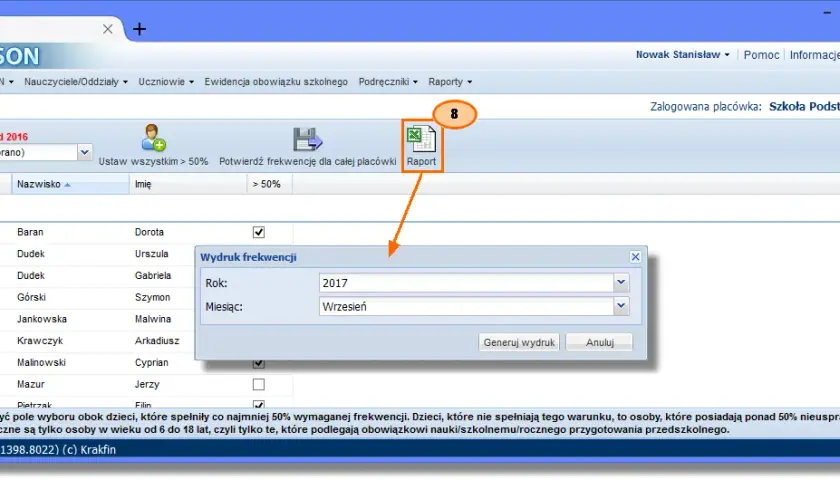840x480 pixels.
Task: Expand the Rok dropdown arrow
Action: coord(621,282)
